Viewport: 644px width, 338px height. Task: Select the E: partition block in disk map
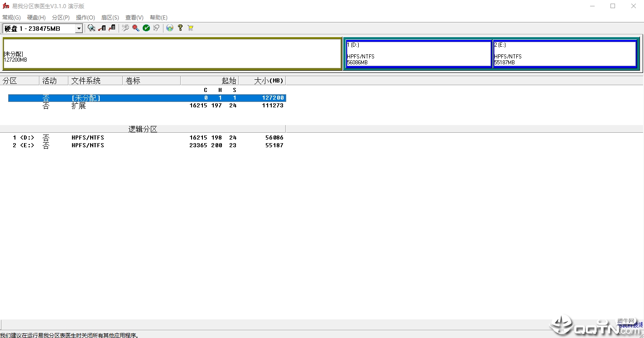coord(565,54)
